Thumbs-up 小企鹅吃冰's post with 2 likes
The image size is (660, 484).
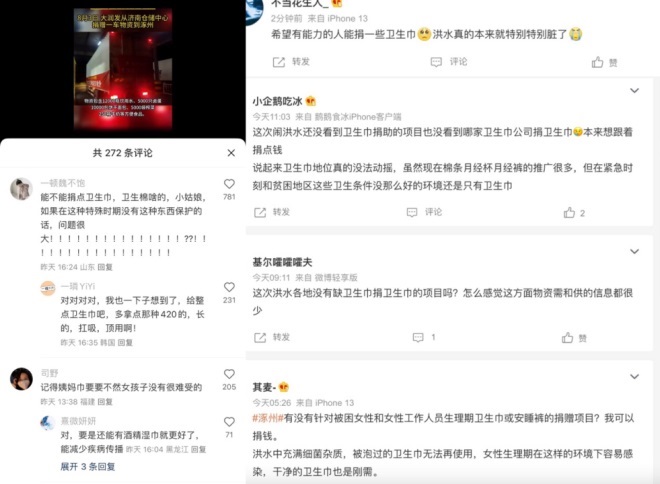click(x=574, y=213)
